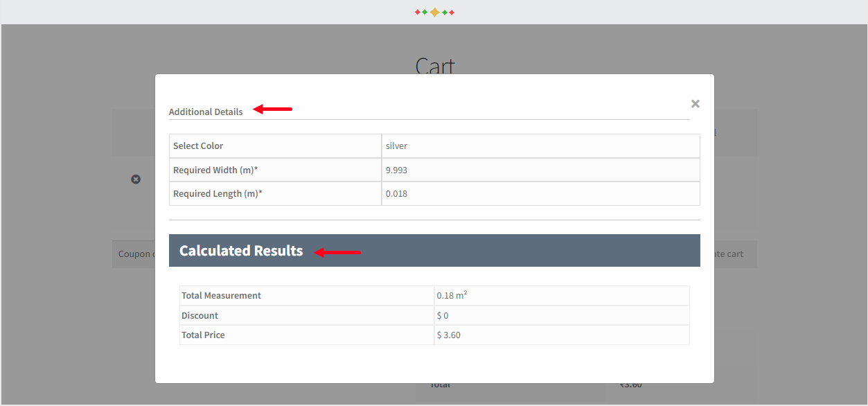The image size is (868, 406).
Task: Click the rightmost red diamond logo icon
Action: point(451,12)
